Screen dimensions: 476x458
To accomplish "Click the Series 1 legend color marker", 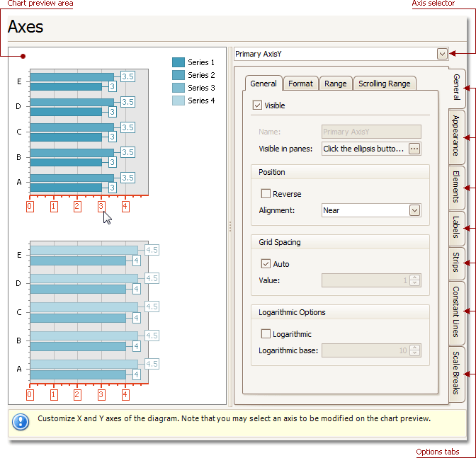I will [178, 62].
